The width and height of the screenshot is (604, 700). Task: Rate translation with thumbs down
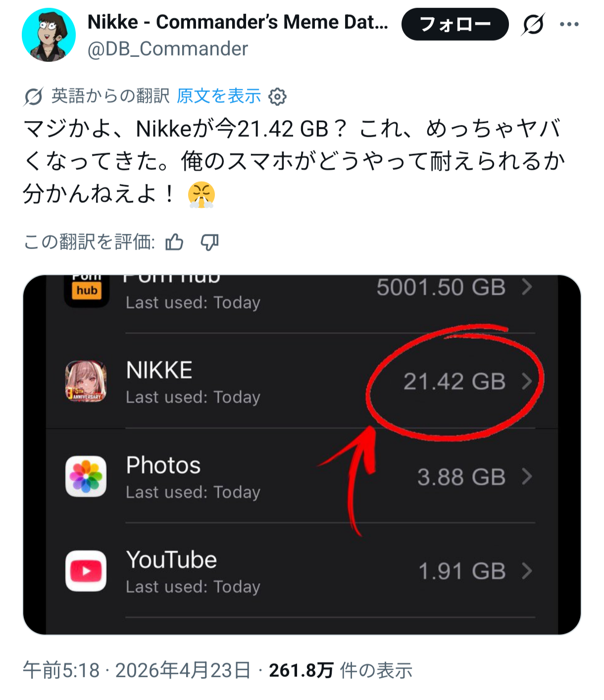click(x=209, y=243)
